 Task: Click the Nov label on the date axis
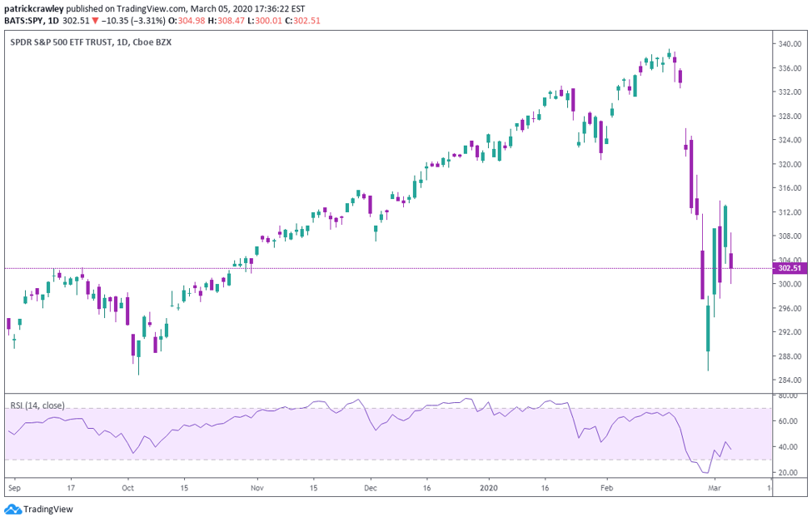[257, 488]
